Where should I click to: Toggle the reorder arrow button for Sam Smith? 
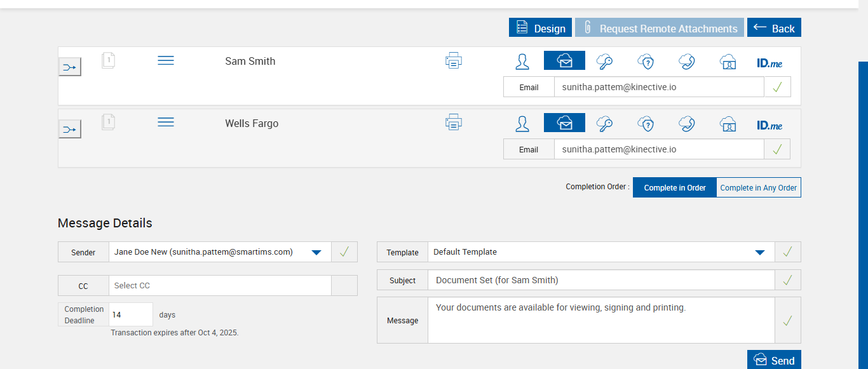click(x=70, y=67)
